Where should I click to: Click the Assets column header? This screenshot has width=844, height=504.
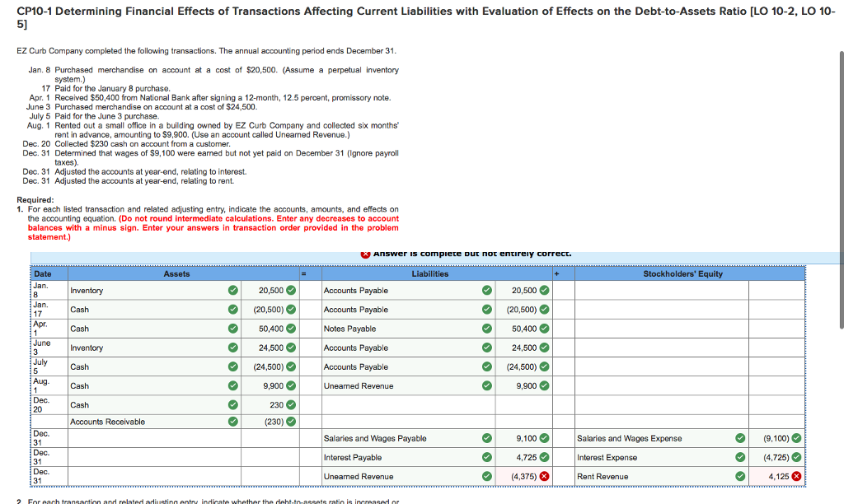tap(176, 273)
